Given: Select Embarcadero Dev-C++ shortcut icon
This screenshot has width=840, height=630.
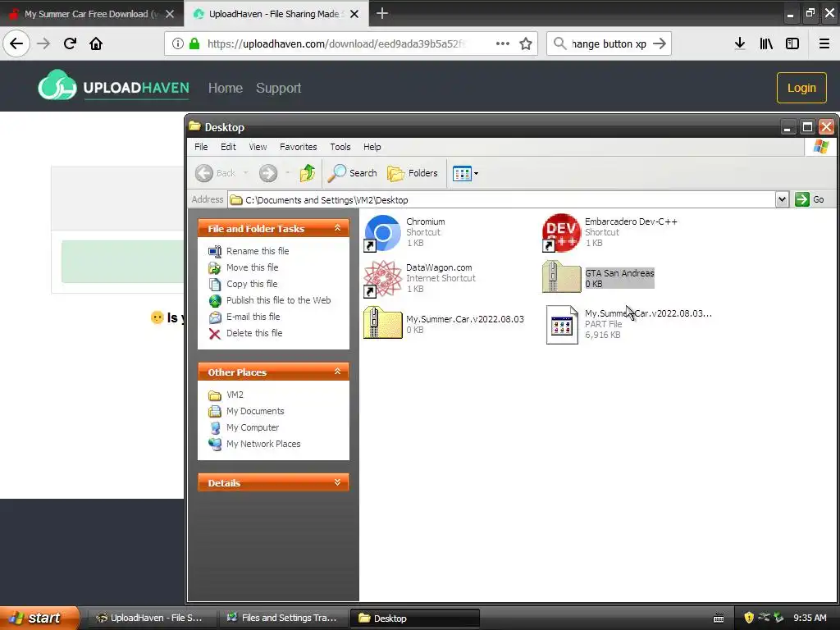Looking at the screenshot, I should (561, 232).
